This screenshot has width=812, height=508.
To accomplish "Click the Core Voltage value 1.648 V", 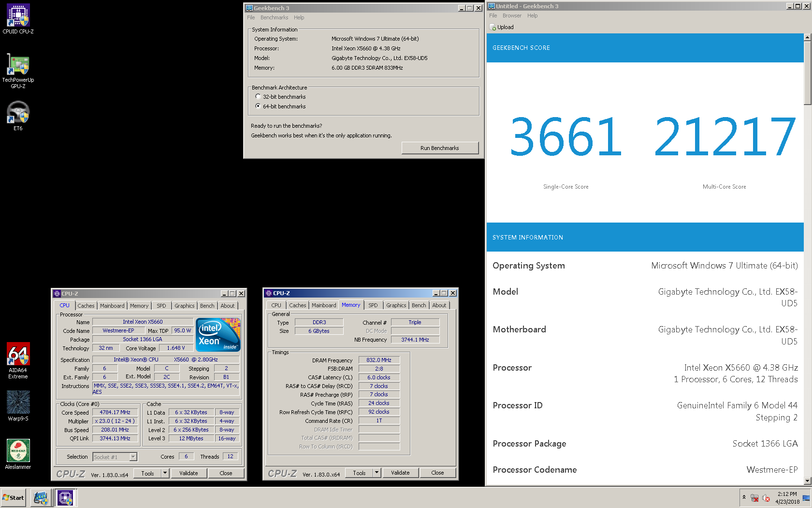I will 176,348.
